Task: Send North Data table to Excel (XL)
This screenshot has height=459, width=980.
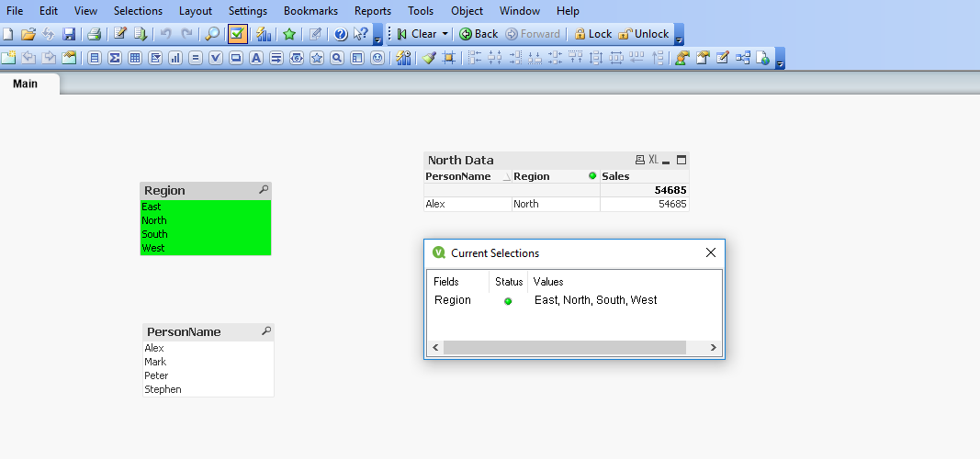Action: [654, 160]
